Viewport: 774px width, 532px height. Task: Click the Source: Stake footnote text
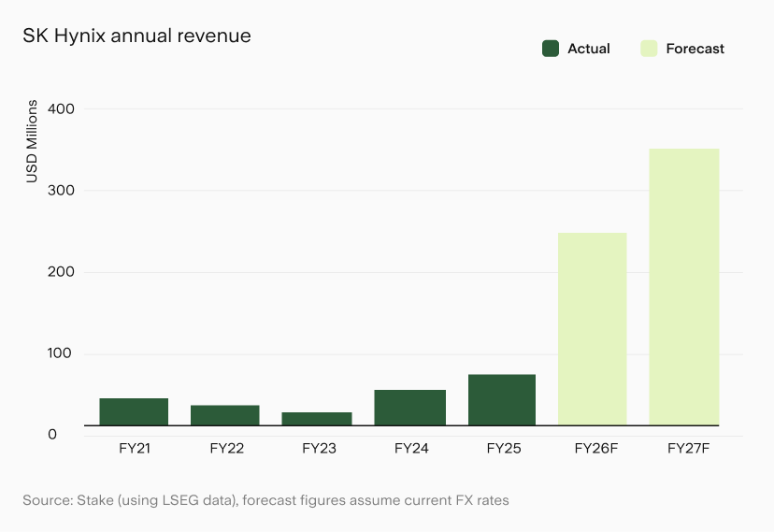click(265, 500)
